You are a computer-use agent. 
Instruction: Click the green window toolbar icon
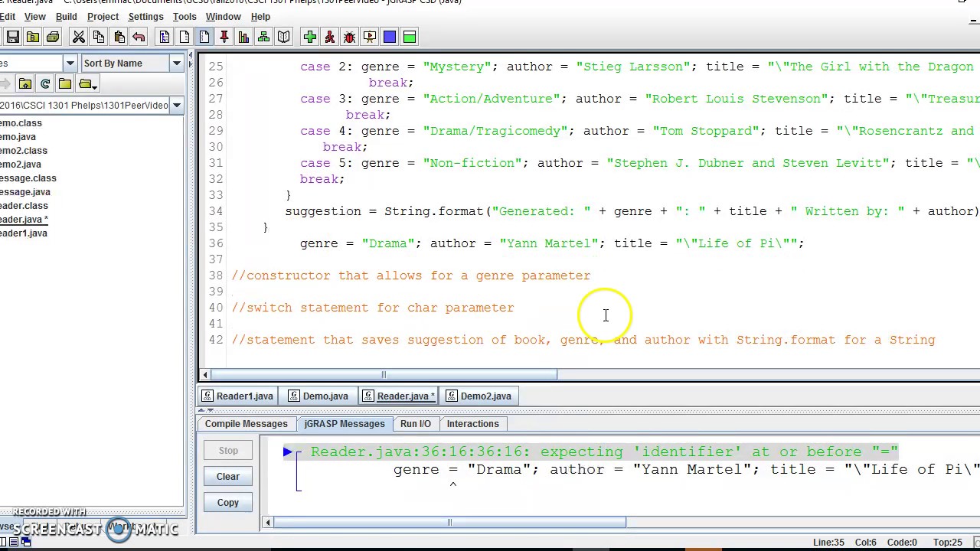(409, 37)
